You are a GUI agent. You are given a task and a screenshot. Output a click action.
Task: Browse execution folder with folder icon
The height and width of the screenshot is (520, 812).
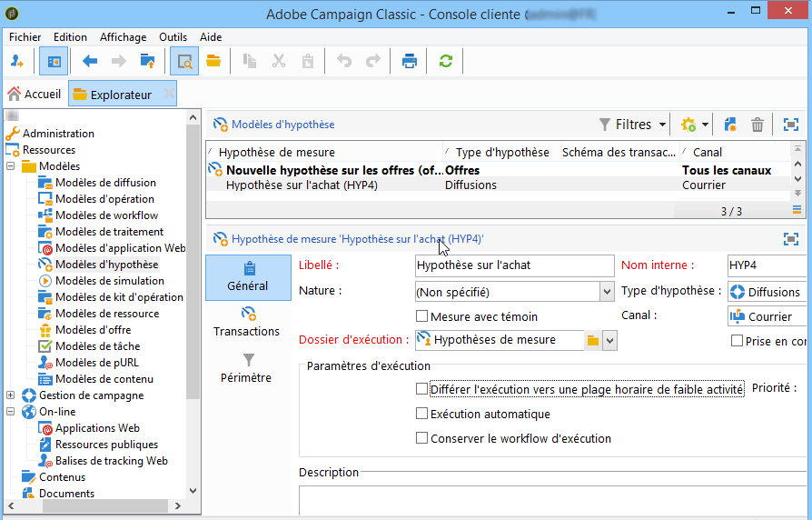tap(593, 341)
